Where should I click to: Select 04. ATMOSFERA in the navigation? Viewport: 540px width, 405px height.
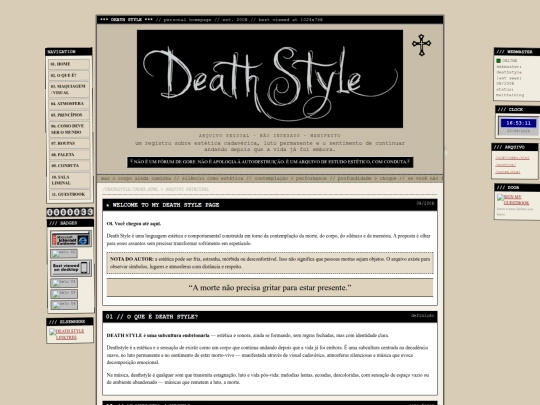point(69,104)
